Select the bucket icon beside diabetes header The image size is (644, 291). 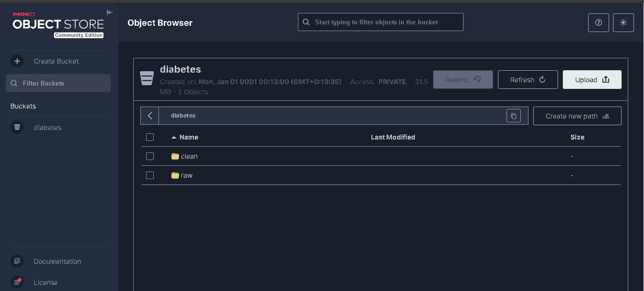pos(147,77)
